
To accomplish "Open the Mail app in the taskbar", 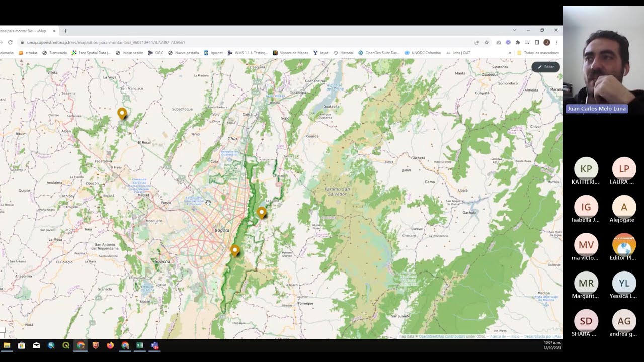I will point(36,345).
